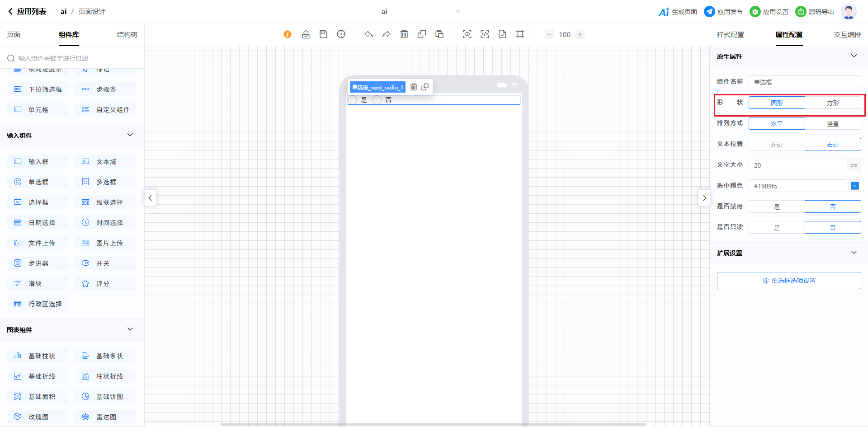The width and height of the screenshot is (868, 427).
Task: Open 单选框选项设置 button
Action: click(x=789, y=281)
